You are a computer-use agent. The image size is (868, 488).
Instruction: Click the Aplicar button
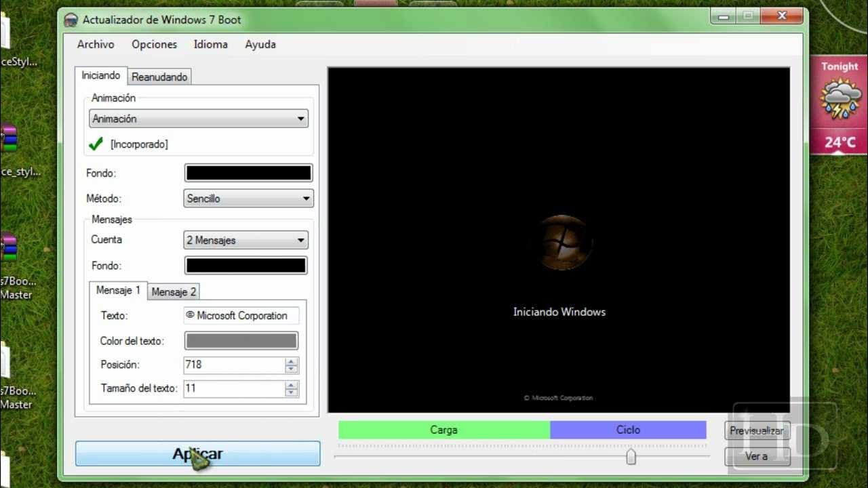pyautogui.click(x=197, y=453)
